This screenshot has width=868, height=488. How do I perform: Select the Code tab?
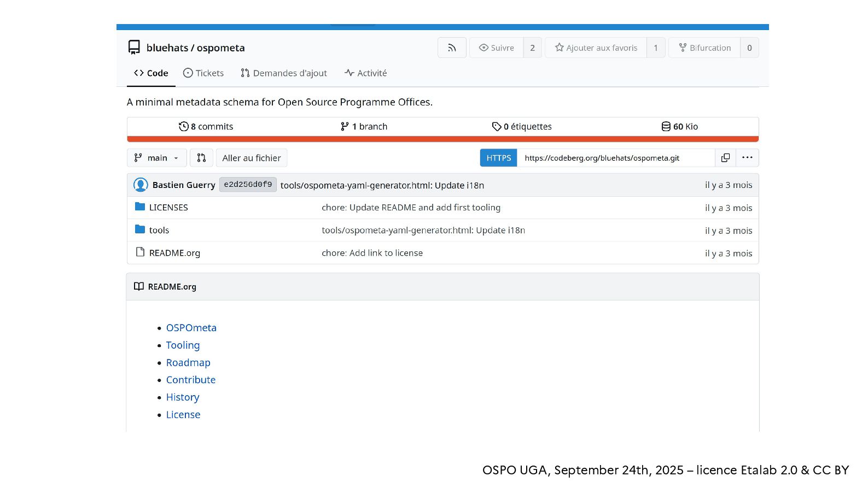pos(151,73)
